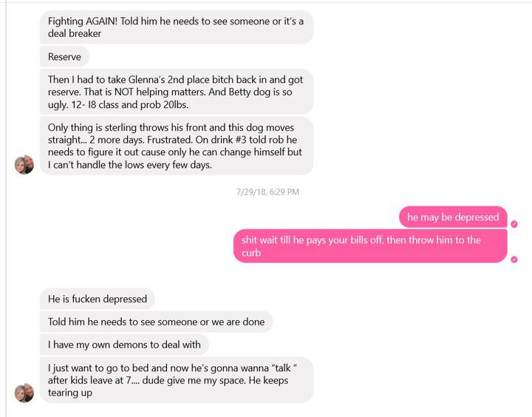Screen dimensions: 532x417
Task: Click 'I have my own demons' message
Action: 124,345
